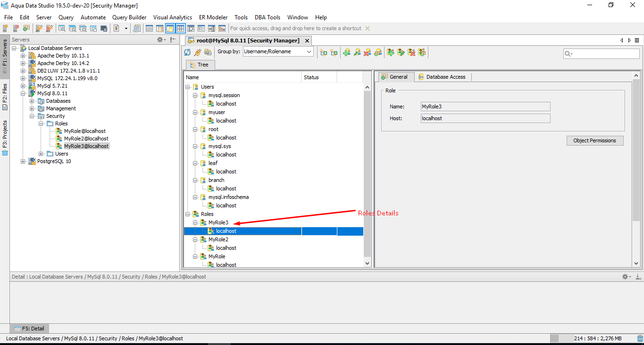Click the Object Permissions button
This screenshot has width=644, height=345.
595,140
